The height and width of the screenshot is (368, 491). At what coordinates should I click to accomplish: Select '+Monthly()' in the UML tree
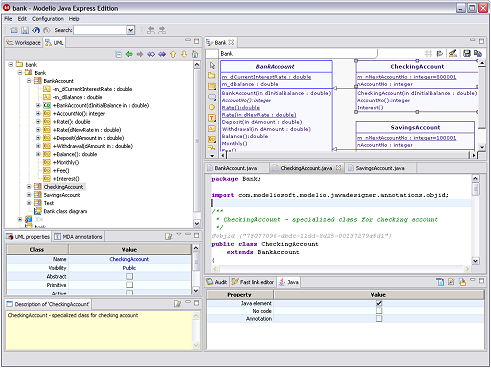[x=66, y=162]
